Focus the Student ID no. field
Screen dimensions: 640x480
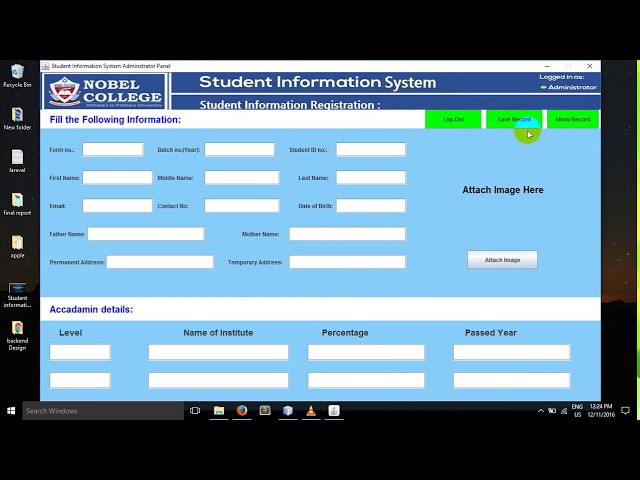[x=371, y=149]
